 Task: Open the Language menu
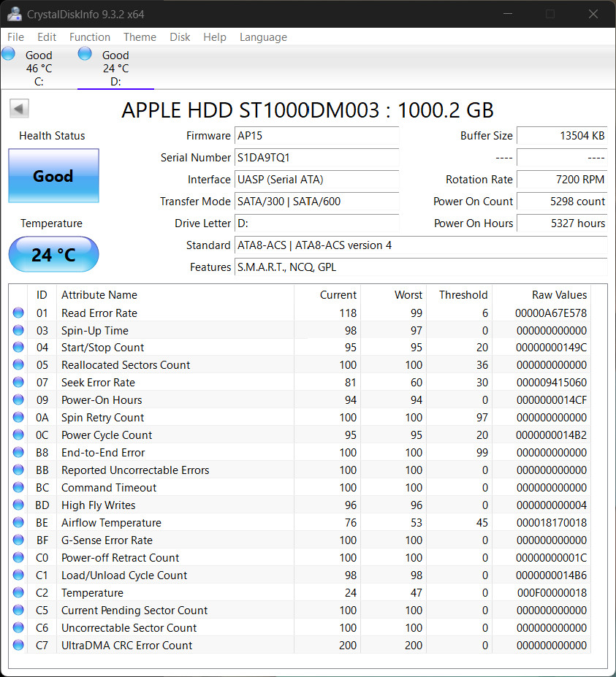coord(263,37)
